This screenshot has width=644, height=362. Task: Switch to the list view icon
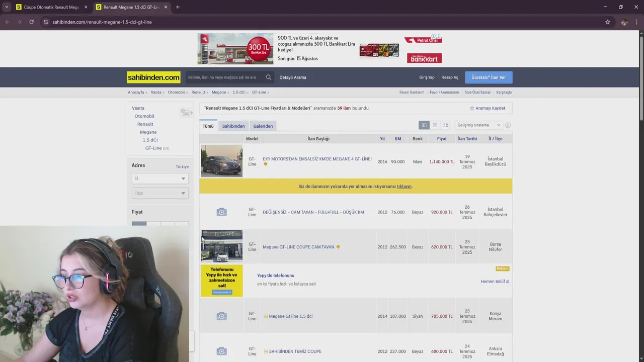point(435,125)
